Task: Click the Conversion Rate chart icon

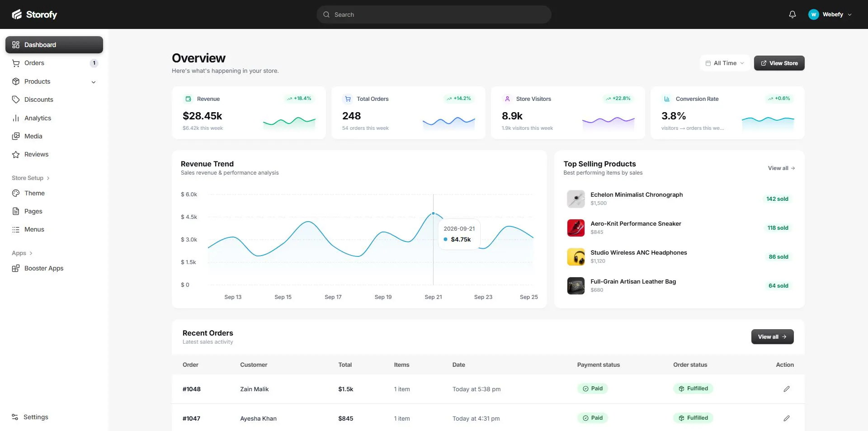Action: click(x=667, y=99)
